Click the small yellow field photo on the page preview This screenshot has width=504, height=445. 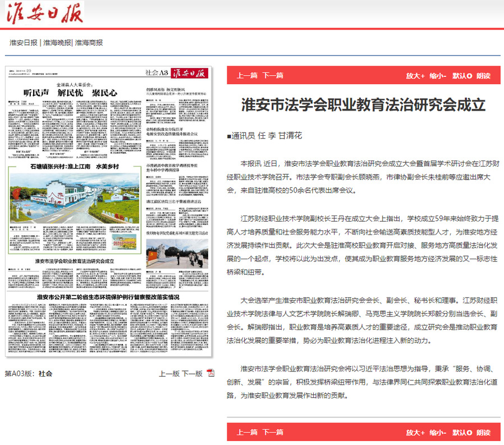[125, 242]
